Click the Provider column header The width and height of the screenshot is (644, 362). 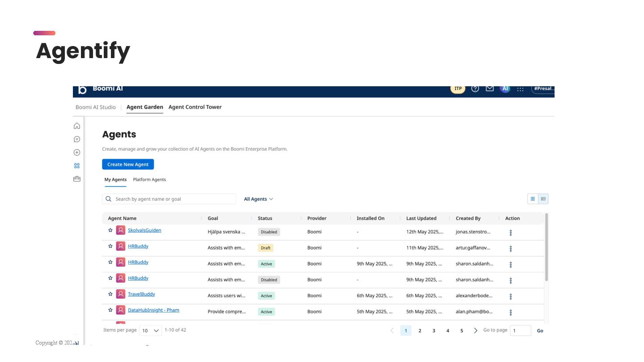317,219
